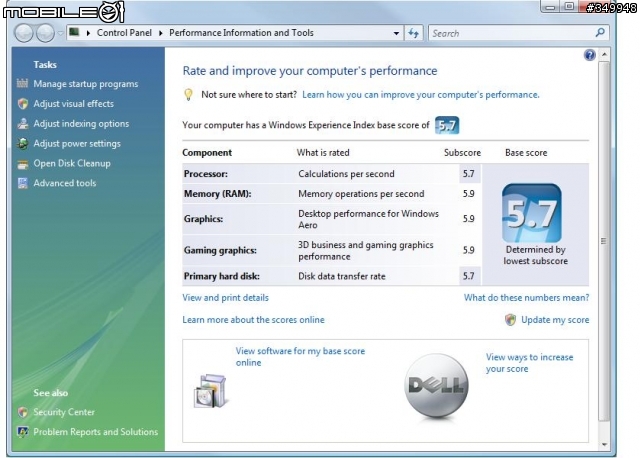The width and height of the screenshot is (640, 458).
Task: Click the vertical scrollbar thumb
Action: pyautogui.click(x=604, y=241)
